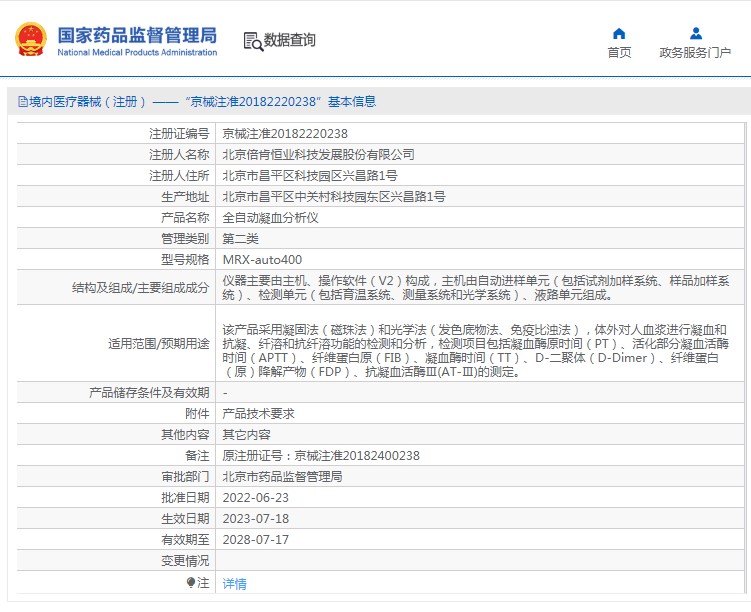Click attachment value 产品技术要求
The height and width of the screenshot is (612, 751).
point(259,414)
